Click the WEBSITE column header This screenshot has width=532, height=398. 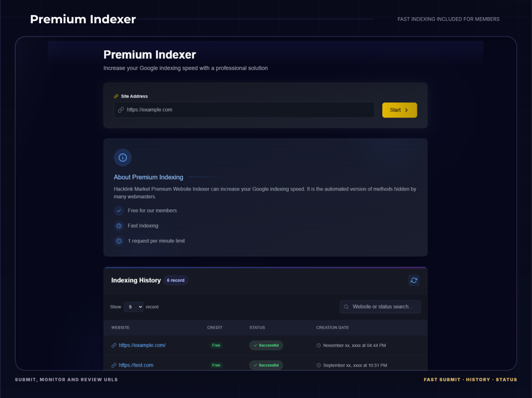coord(120,328)
